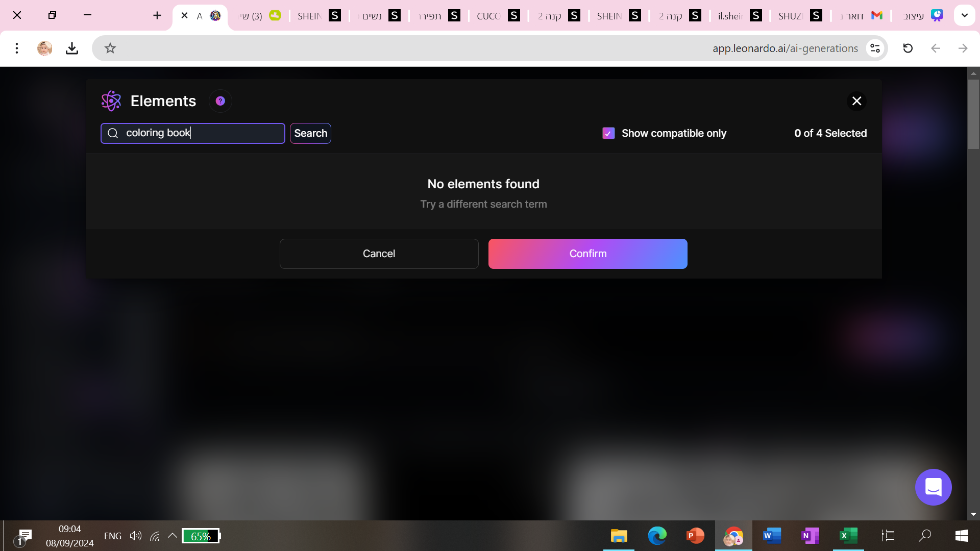Toggle Show compatible only checkbox
980x551 pixels.
[x=608, y=133]
